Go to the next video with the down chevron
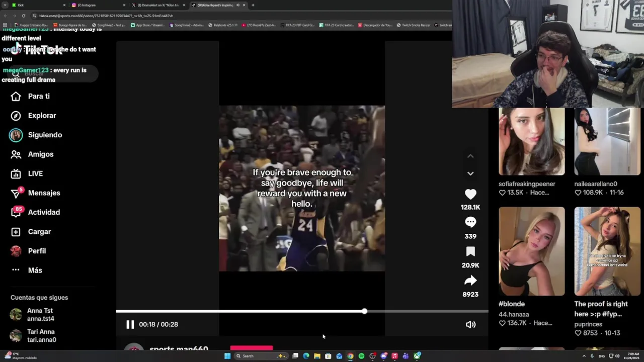The width and height of the screenshot is (644, 362). [470, 173]
